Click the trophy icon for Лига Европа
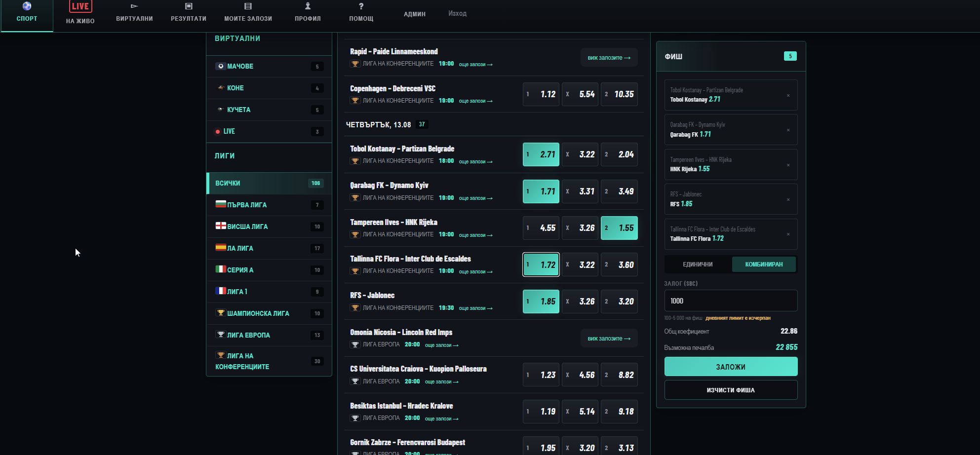 (x=221, y=335)
